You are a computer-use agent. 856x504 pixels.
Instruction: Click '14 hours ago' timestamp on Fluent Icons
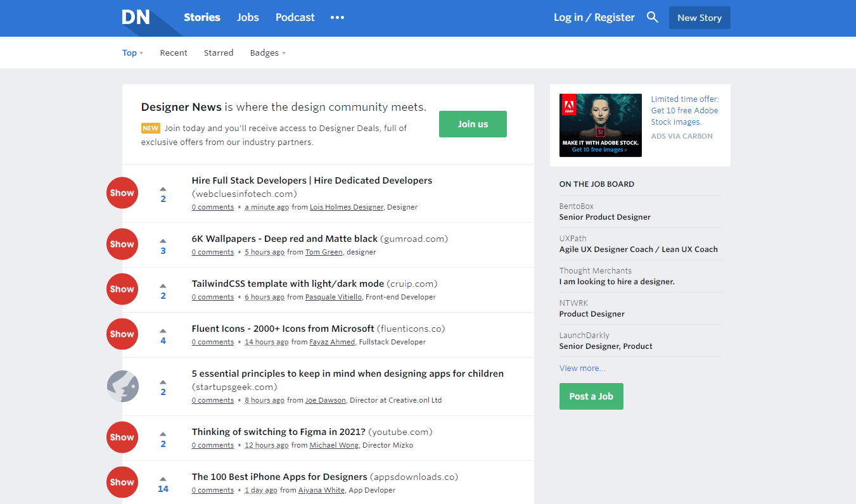267,342
